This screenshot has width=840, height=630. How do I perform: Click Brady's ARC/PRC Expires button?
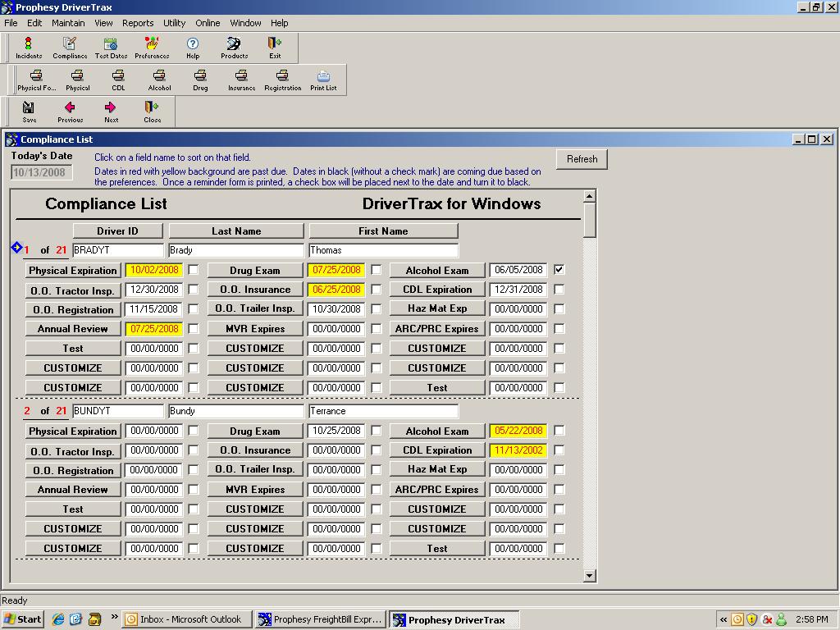pos(437,329)
